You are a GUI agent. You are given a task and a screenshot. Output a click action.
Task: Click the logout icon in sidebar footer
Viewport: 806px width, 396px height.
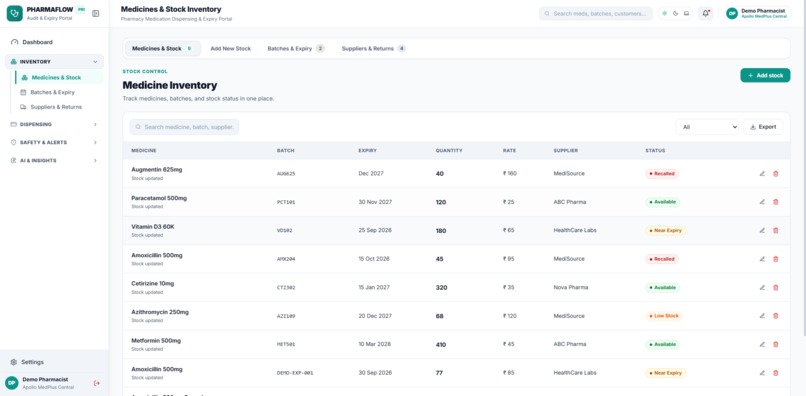(97, 383)
